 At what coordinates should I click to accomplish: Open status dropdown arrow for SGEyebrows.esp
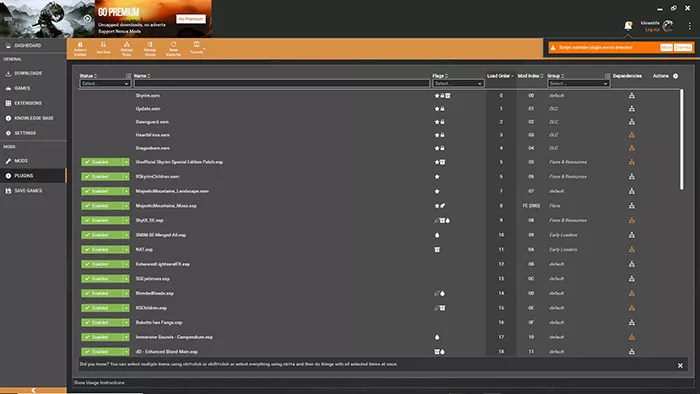(x=126, y=278)
